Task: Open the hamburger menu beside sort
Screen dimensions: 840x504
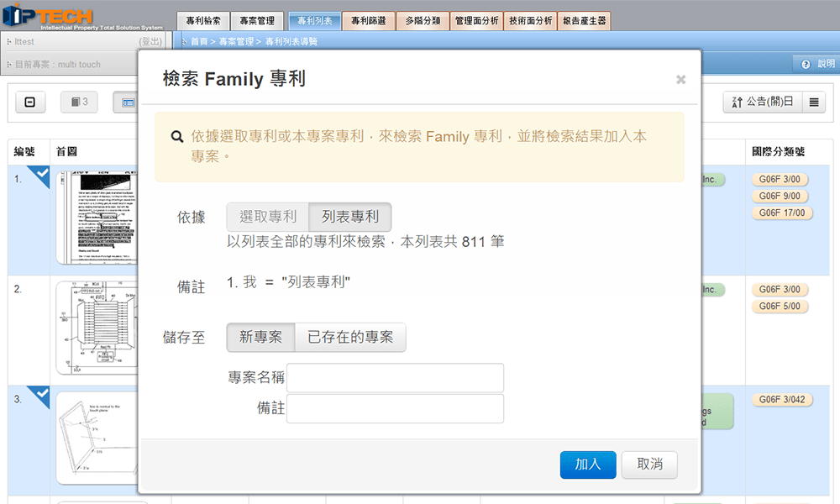Action: point(814,102)
